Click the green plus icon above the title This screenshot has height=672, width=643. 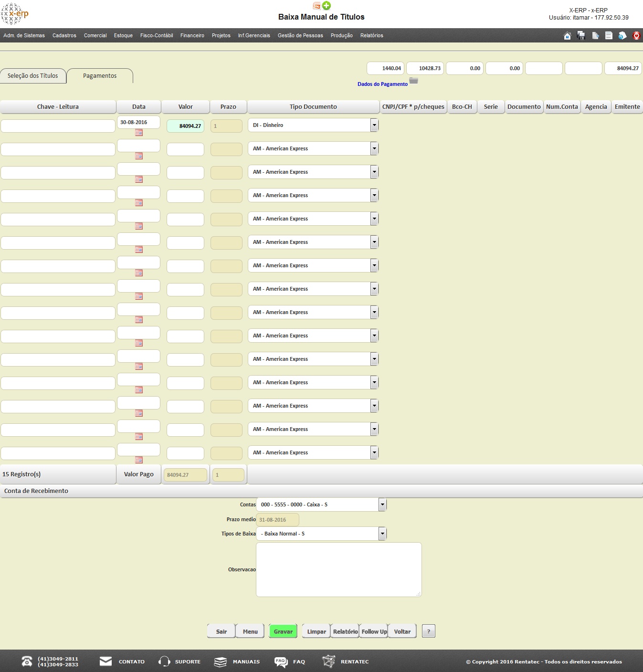[327, 6]
